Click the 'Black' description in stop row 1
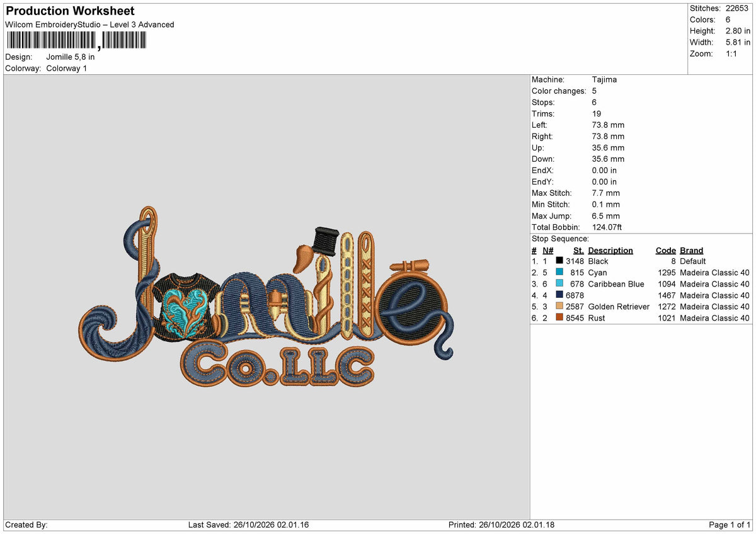 click(x=598, y=261)
